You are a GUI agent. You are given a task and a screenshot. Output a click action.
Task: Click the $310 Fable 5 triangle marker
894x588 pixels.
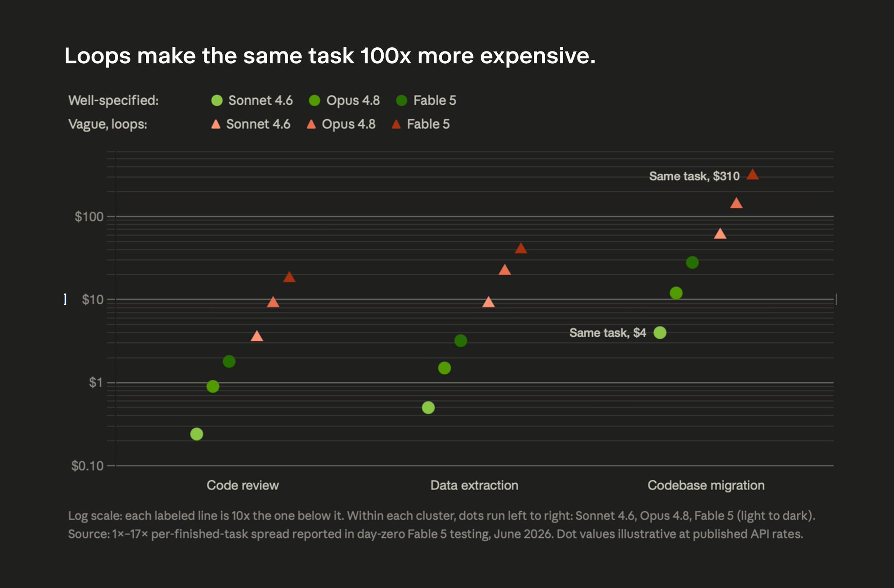pos(753,175)
